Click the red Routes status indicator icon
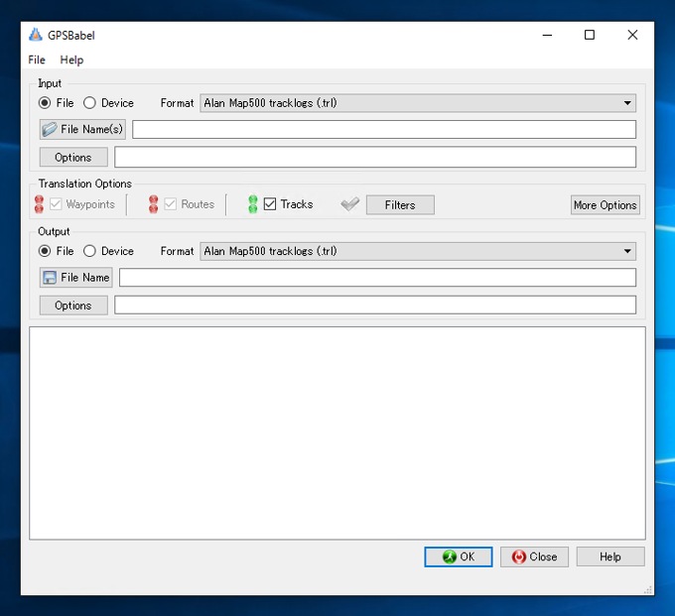This screenshot has height=616, width=675. pyautogui.click(x=153, y=204)
